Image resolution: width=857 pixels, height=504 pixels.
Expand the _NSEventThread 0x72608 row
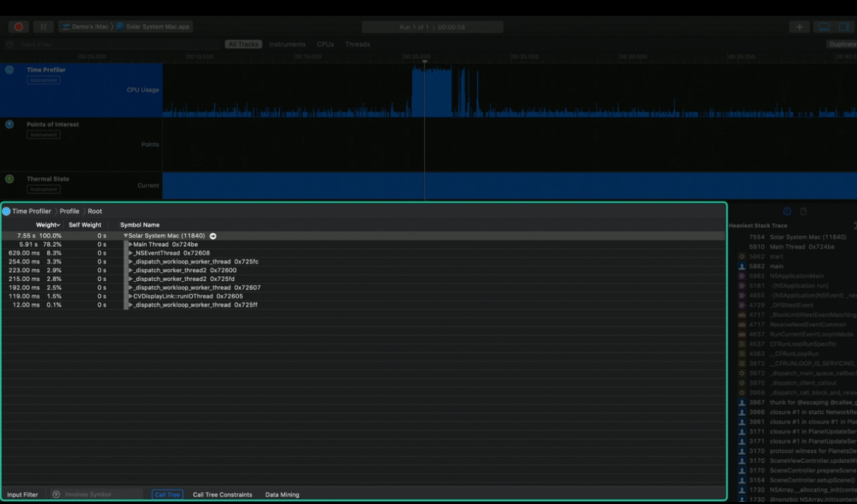(x=130, y=253)
